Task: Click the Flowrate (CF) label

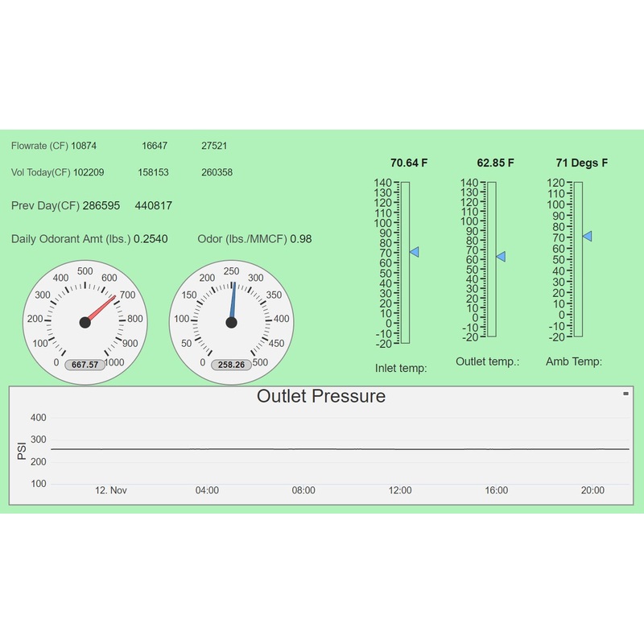Action: click(39, 146)
